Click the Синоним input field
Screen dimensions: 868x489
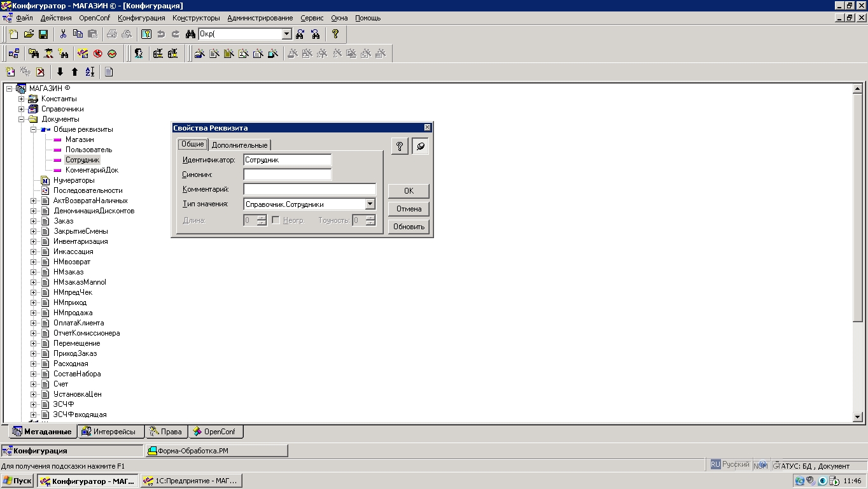pos(287,174)
